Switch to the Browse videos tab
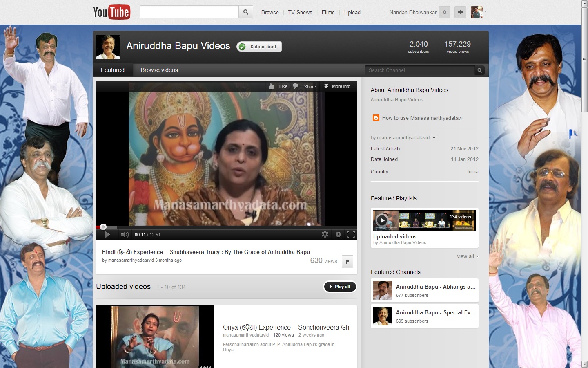 [159, 70]
